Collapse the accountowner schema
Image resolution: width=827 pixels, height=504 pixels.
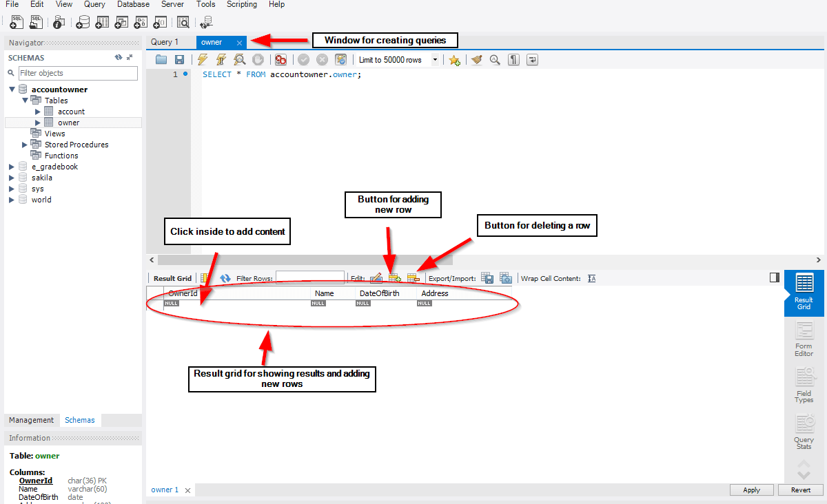pos(12,89)
